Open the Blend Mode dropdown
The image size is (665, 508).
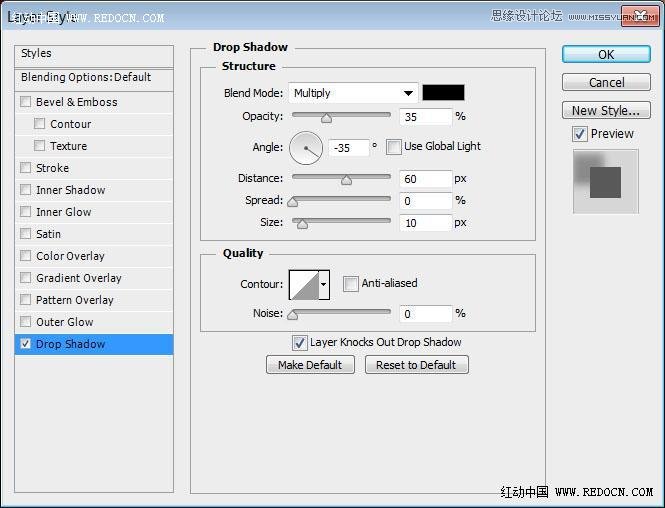tap(353, 93)
